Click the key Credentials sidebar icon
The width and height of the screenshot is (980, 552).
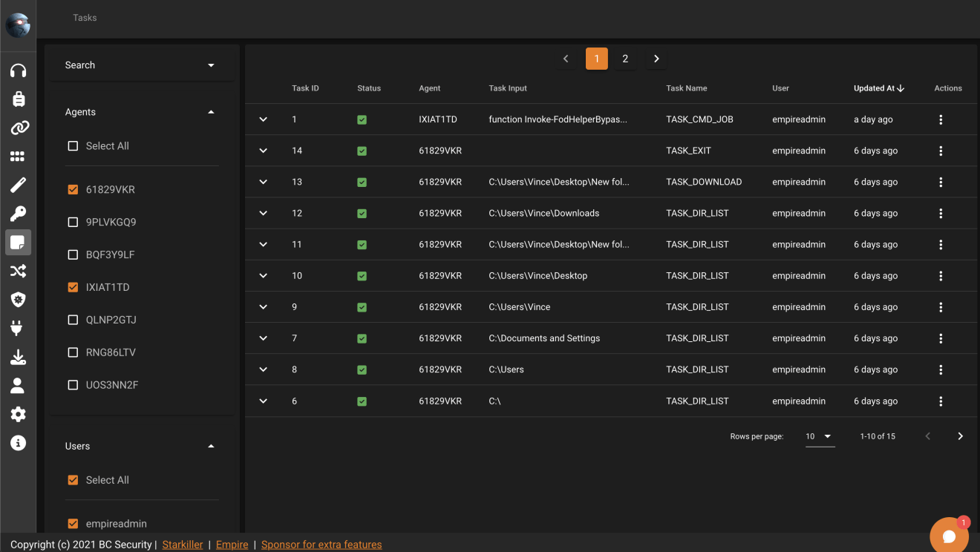click(x=18, y=214)
